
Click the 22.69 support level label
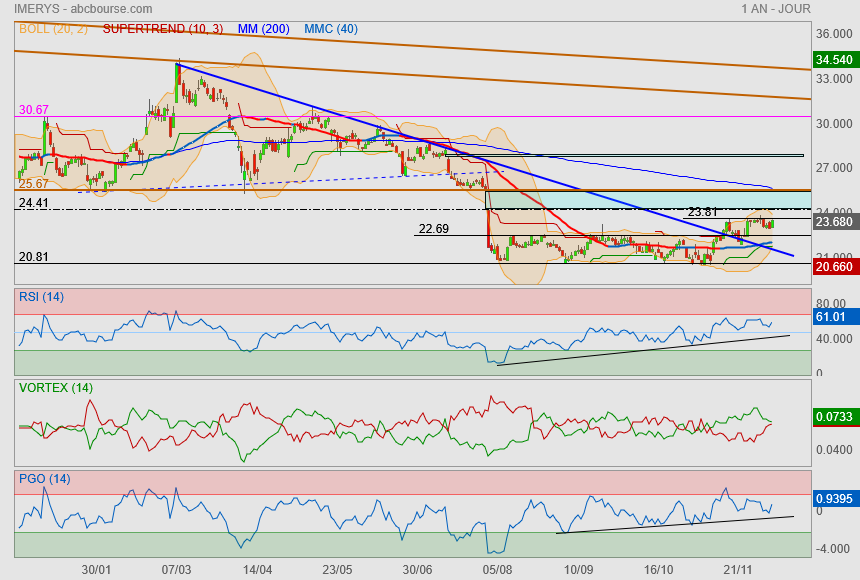tap(433, 229)
